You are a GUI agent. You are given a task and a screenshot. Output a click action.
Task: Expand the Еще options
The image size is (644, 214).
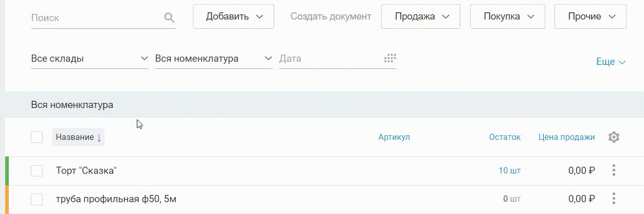(x=611, y=62)
